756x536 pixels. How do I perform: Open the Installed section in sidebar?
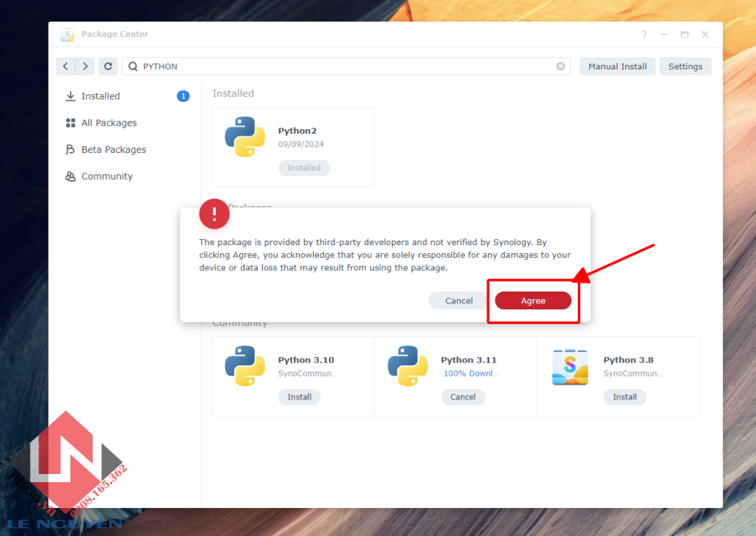(100, 96)
